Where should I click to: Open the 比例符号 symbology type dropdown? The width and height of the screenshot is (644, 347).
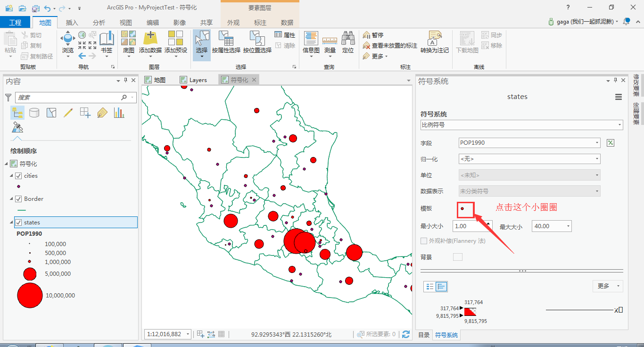coord(522,125)
